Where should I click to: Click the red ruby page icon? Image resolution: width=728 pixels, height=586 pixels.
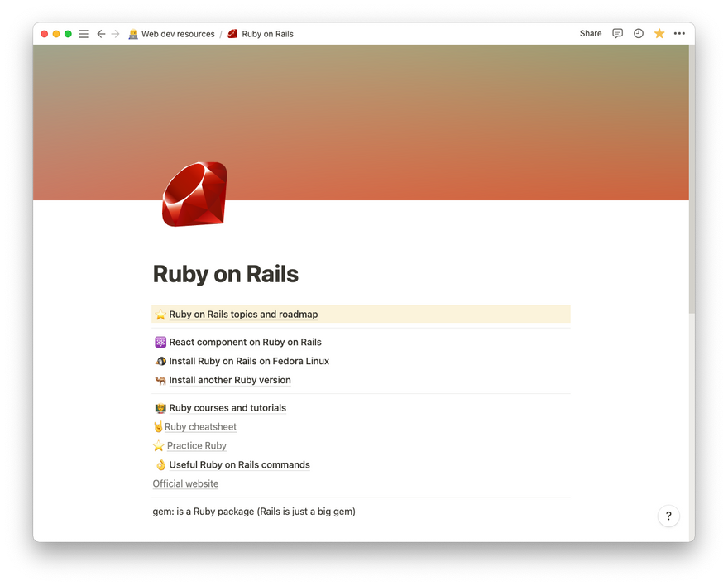(194, 194)
